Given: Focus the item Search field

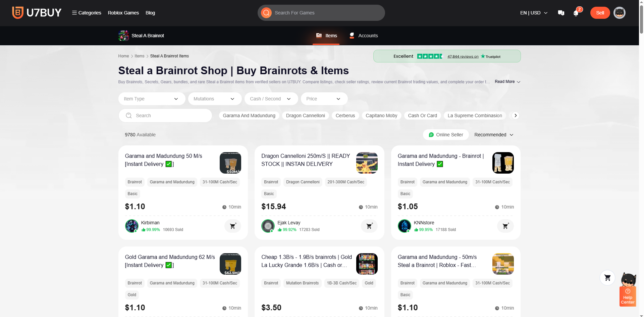Looking at the screenshot, I should pyautogui.click(x=165, y=116).
